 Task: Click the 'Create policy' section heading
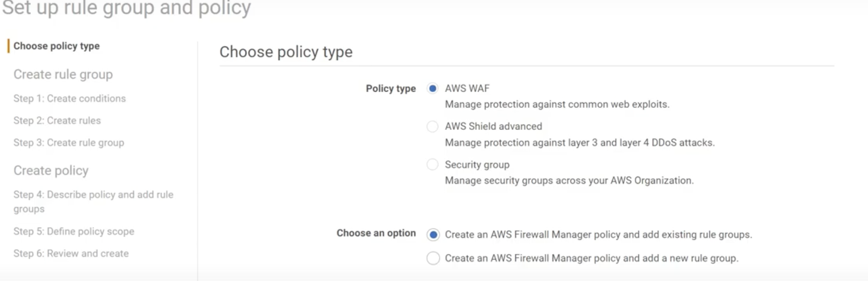click(x=51, y=171)
